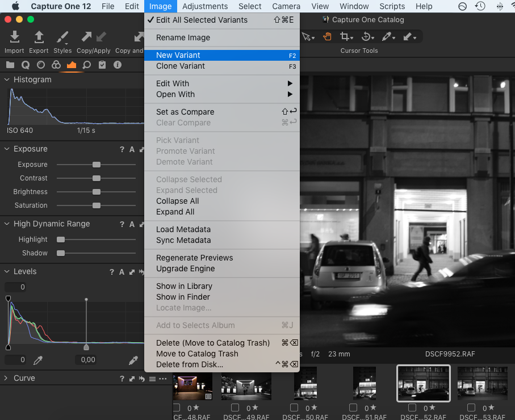Image resolution: width=515 pixels, height=420 pixels.
Task: Open the Library folder tool tab
Action: (x=10, y=65)
